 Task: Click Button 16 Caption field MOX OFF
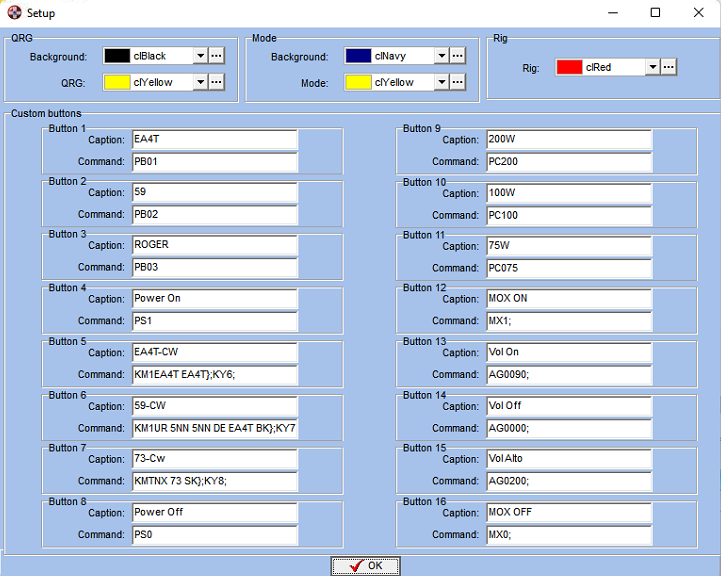(x=568, y=512)
